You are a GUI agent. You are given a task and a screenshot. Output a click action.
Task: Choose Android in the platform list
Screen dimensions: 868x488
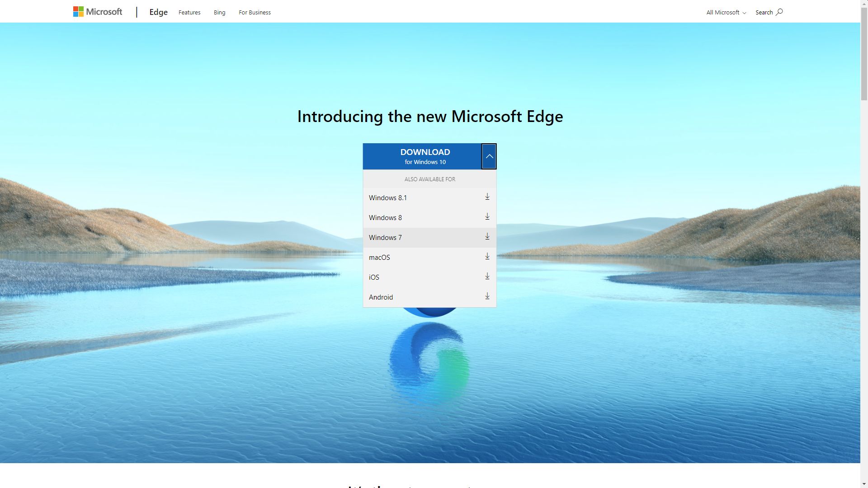coord(381,297)
